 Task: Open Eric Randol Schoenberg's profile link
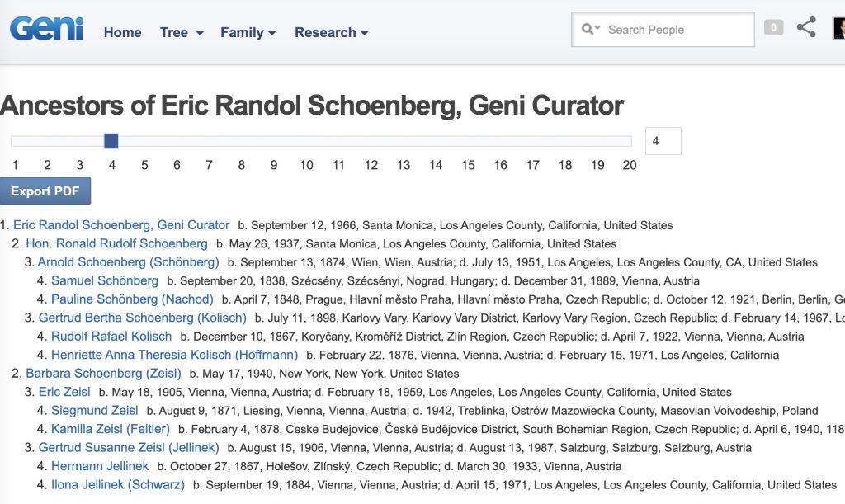121,225
